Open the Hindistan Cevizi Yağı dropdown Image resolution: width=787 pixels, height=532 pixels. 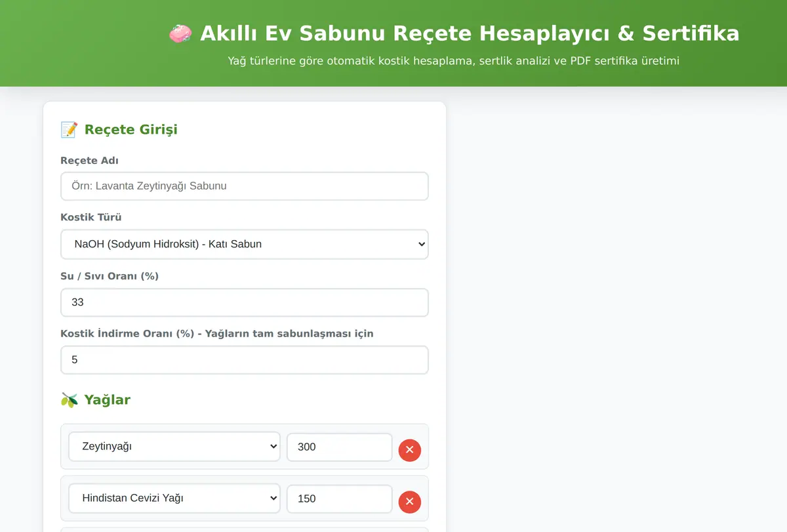click(174, 499)
